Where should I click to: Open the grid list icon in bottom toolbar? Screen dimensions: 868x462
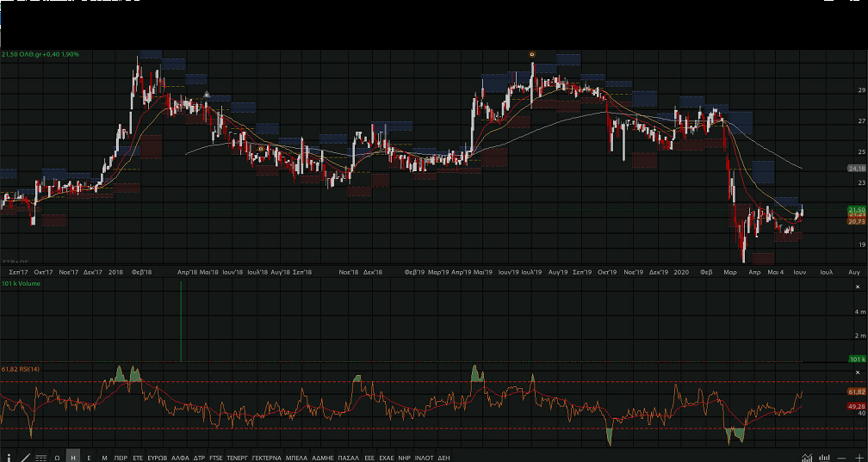point(40,458)
